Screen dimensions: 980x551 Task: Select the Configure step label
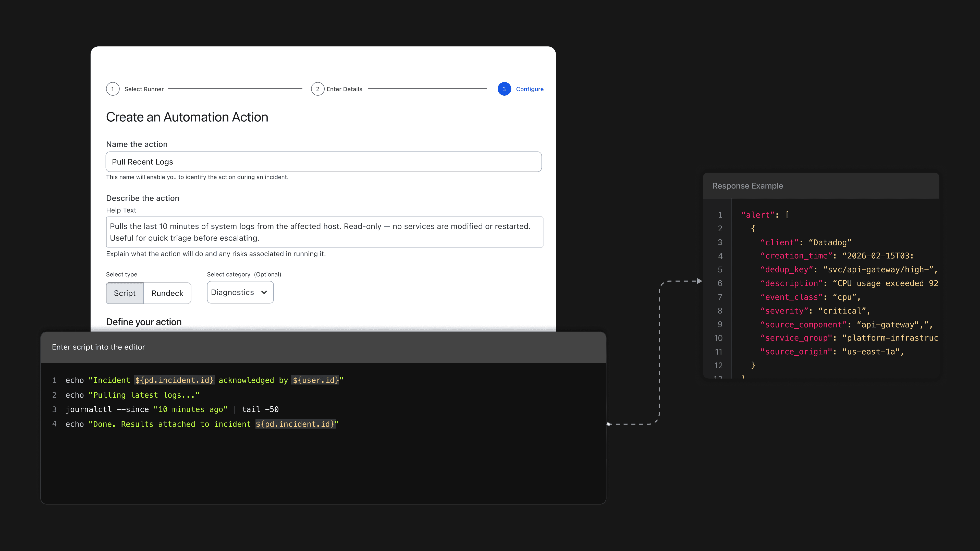click(x=530, y=89)
